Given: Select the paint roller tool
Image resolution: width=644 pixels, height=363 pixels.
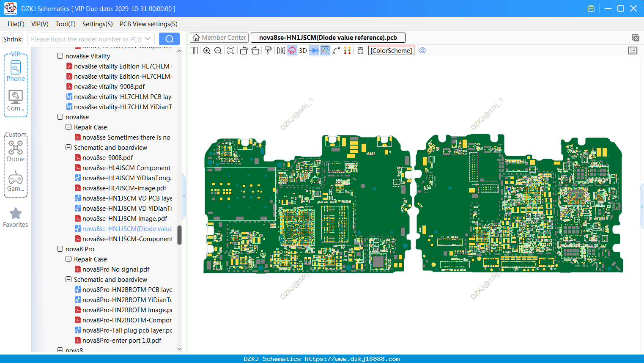Looking at the screenshot, I should coord(268,50).
